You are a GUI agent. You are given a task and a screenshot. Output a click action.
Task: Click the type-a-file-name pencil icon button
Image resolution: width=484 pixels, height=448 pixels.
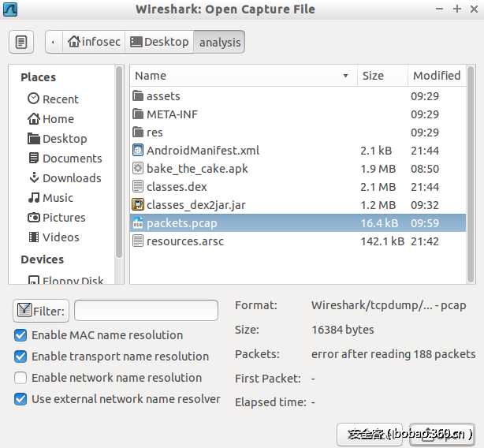[x=21, y=42]
